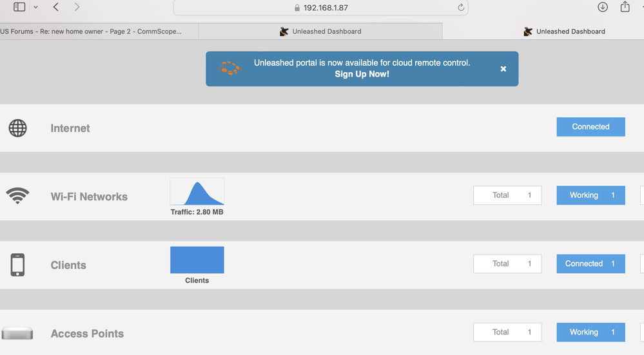Click the Sign Up Now! link

point(362,74)
